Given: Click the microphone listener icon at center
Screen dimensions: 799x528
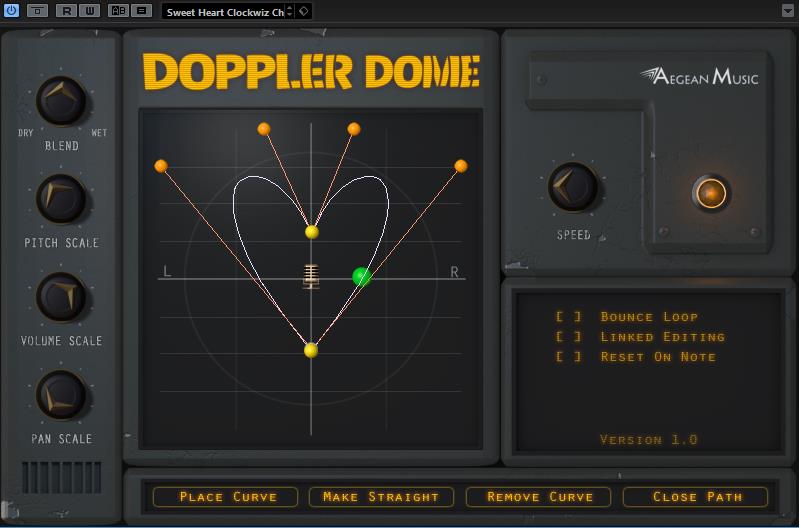Looking at the screenshot, I should click(311, 277).
